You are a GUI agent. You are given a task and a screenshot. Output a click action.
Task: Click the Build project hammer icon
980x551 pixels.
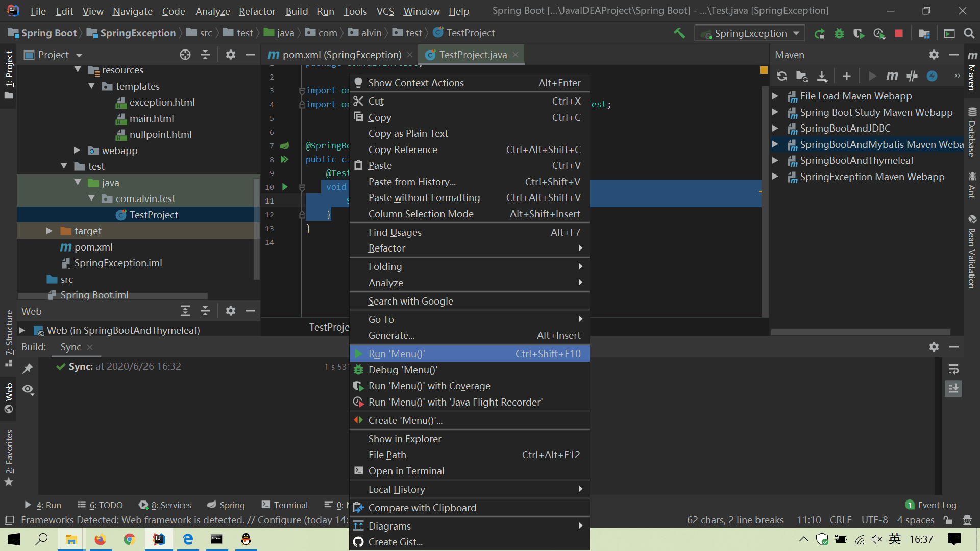tap(679, 33)
